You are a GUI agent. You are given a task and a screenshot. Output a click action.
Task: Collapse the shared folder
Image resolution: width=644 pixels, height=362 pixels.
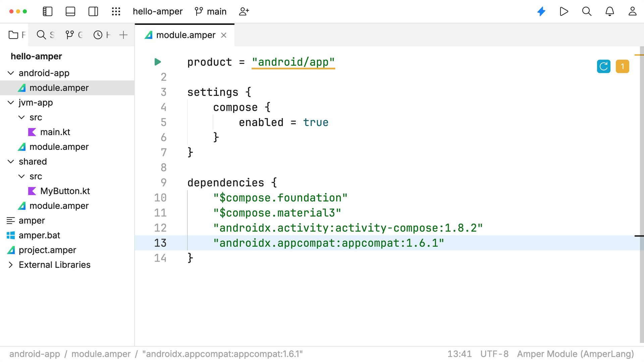click(11, 162)
